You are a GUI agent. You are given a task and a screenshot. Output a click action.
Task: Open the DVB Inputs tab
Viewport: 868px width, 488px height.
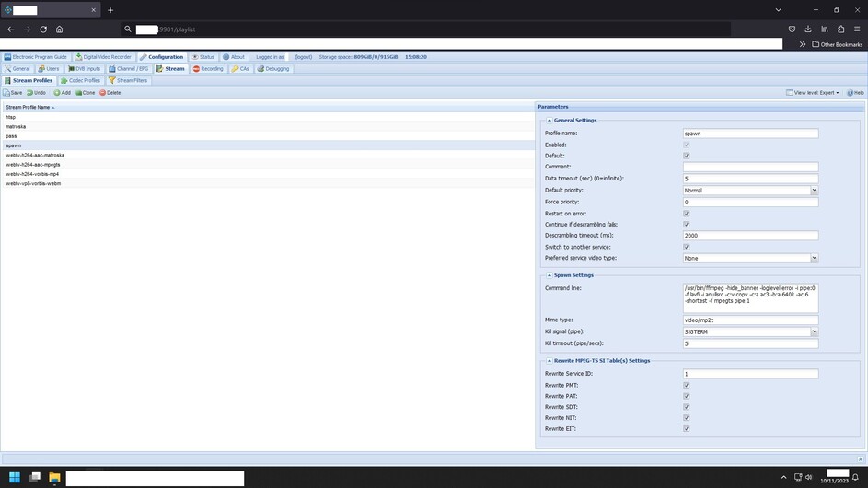[84, 69]
